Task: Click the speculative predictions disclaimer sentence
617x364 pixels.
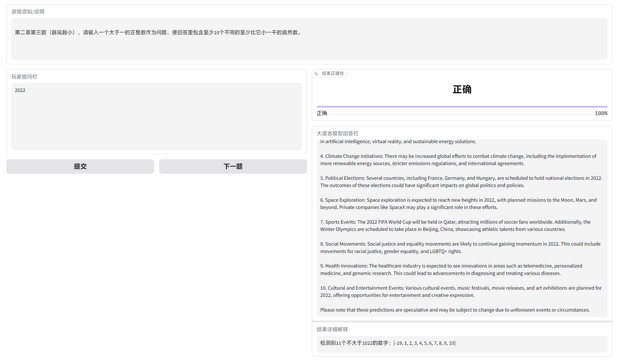Action: tap(454, 309)
